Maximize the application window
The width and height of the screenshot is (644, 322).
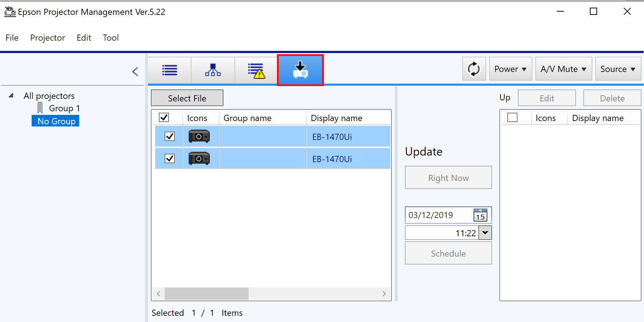[x=593, y=12]
